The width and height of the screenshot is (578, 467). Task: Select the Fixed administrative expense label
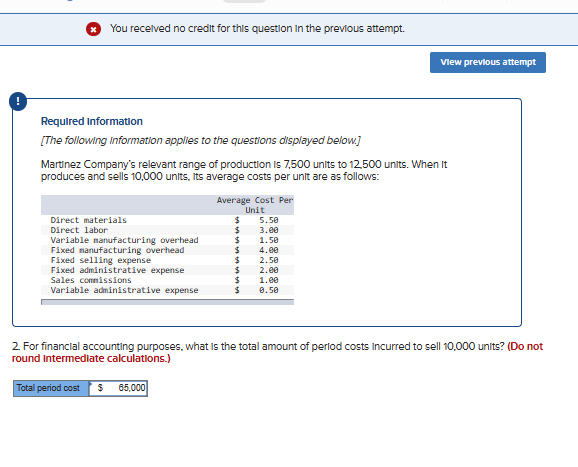117,270
